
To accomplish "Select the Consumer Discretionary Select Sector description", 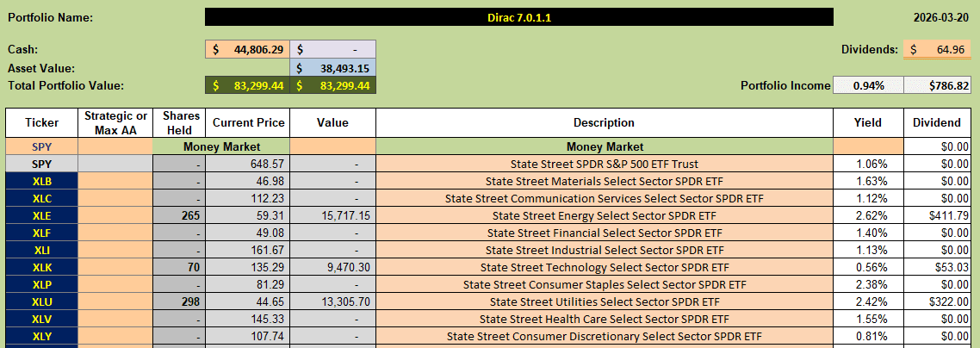I will coord(605,336).
